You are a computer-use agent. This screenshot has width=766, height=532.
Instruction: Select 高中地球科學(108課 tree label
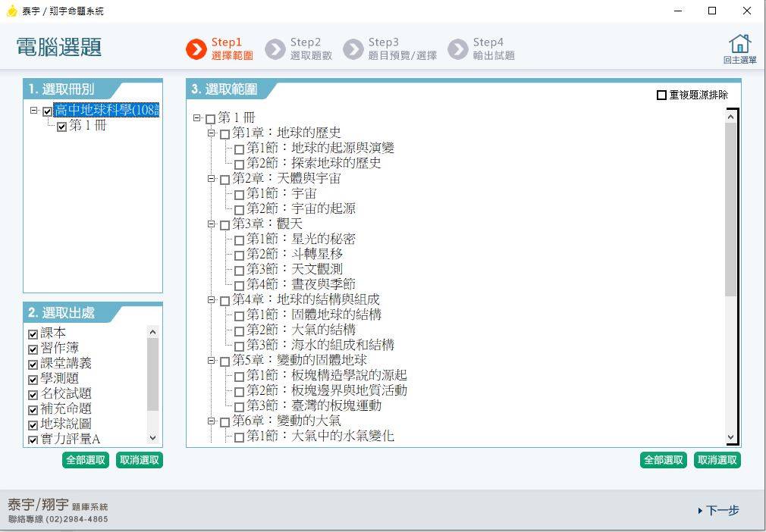click(106, 111)
